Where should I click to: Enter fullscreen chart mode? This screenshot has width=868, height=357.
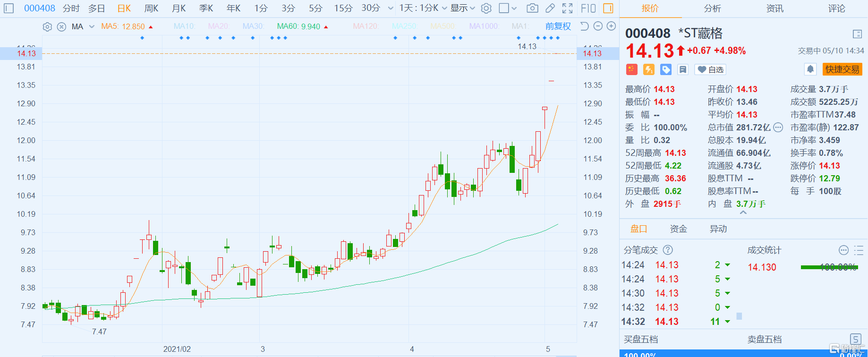(x=568, y=8)
